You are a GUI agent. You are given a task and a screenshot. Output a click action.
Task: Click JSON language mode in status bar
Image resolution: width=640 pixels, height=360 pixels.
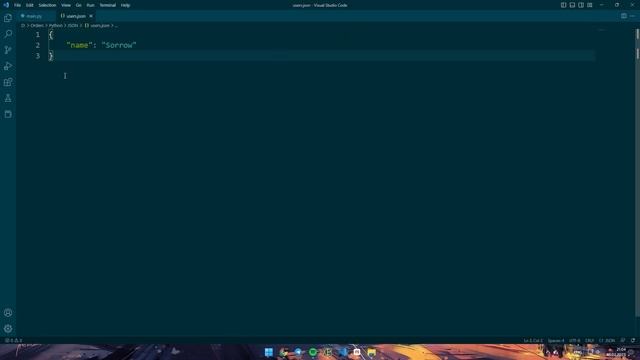(607, 340)
